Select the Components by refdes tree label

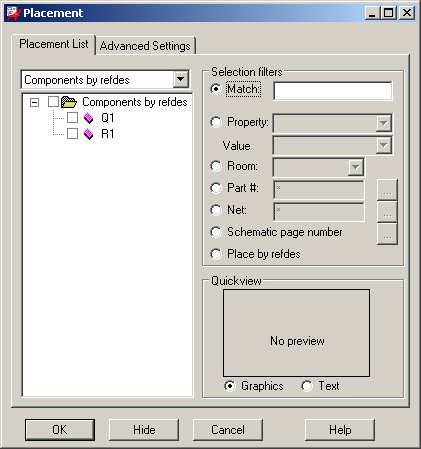[135, 102]
